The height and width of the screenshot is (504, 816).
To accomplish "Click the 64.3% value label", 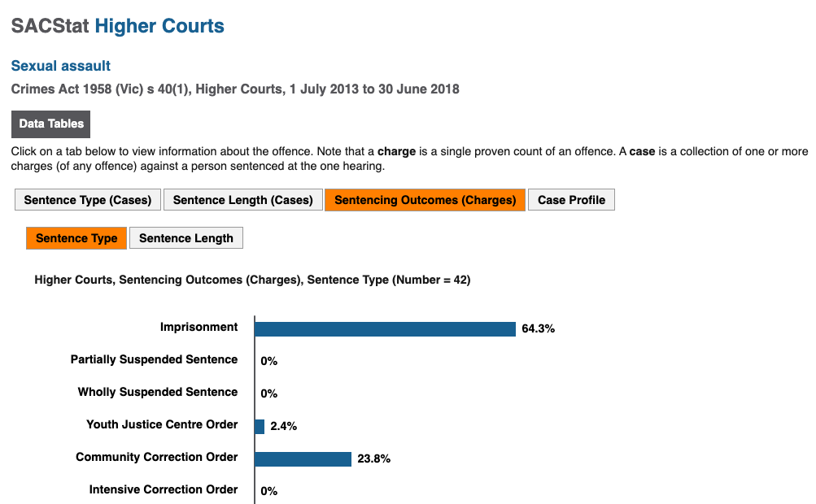I will [x=538, y=328].
